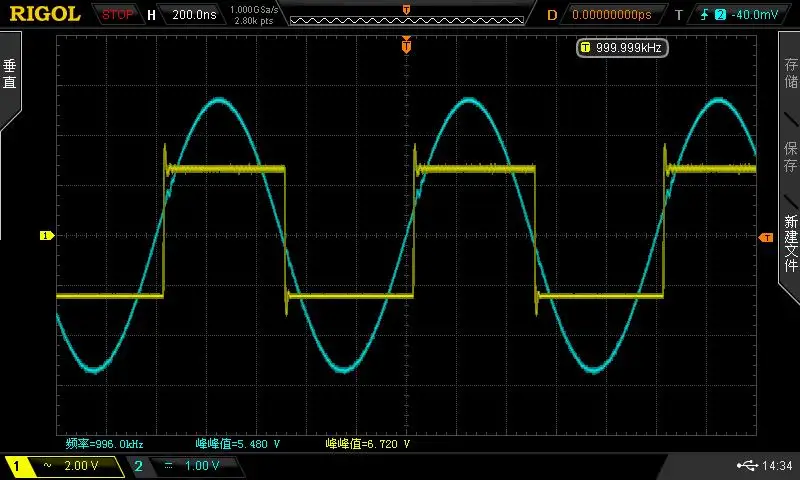Click the rising edge trigger icon
Image resolution: width=800 pixels, height=480 pixels.
(x=705, y=14)
